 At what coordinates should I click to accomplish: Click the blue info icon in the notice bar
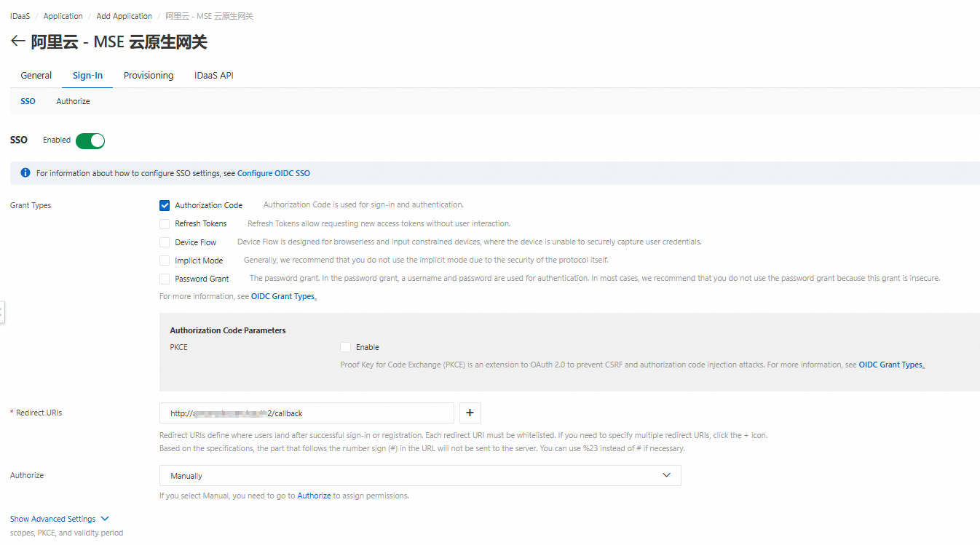coord(25,173)
